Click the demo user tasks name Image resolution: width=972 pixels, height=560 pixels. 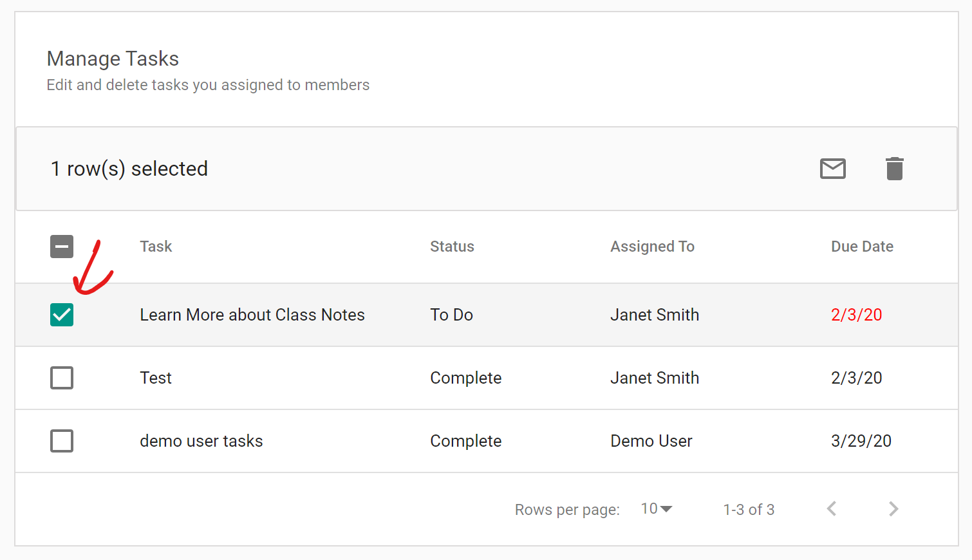pos(201,441)
